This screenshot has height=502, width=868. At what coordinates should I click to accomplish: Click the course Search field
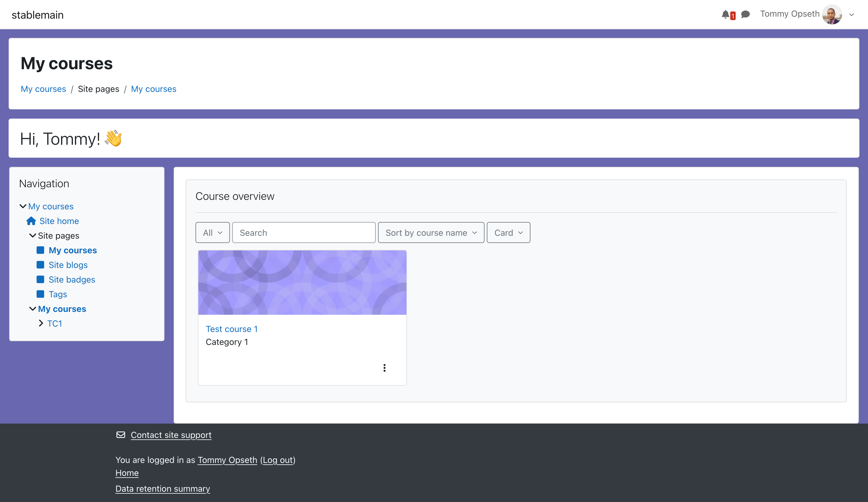[304, 233]
